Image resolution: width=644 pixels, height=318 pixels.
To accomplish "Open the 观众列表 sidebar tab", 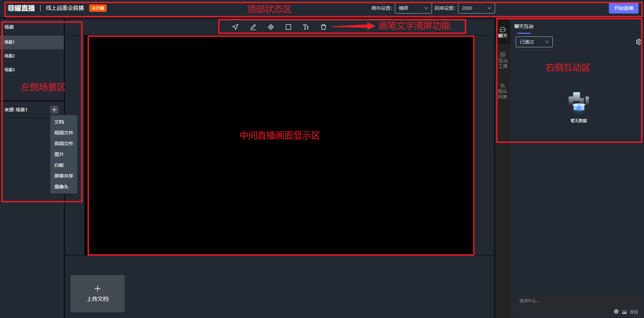I will coord(503,91).
